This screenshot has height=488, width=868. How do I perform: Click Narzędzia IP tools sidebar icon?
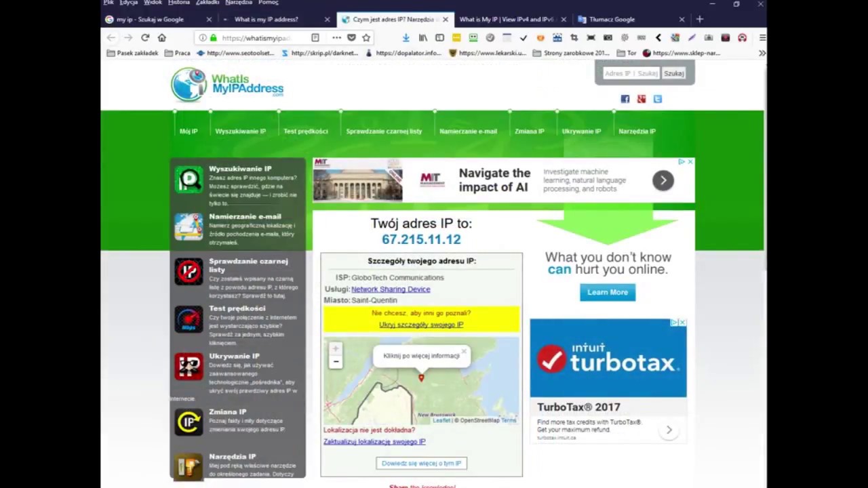(189, 466)
